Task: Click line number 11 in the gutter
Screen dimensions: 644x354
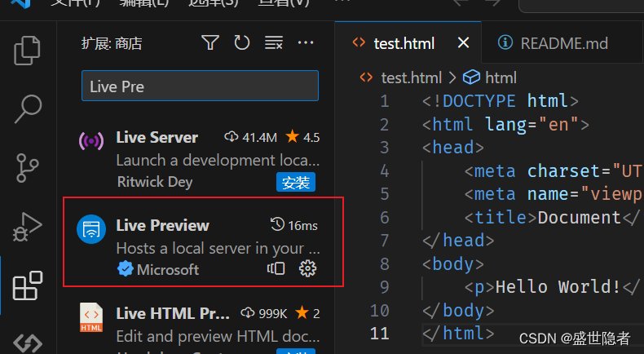Action: coord(380,334)
